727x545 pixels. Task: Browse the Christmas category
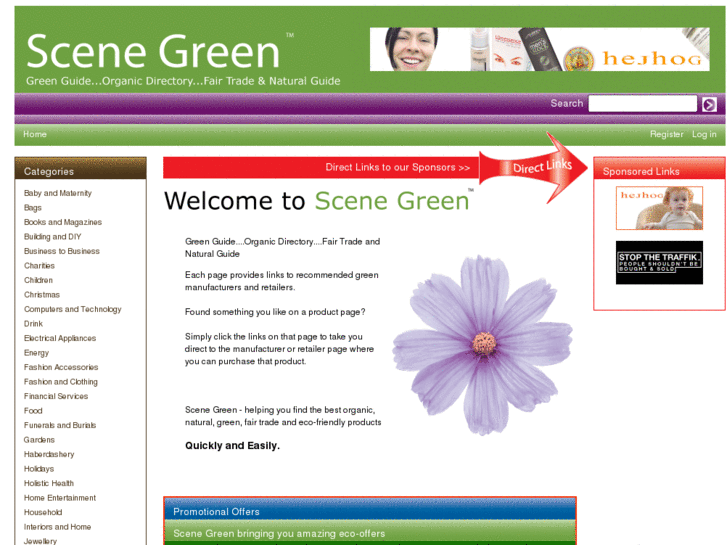coord(42,295)
